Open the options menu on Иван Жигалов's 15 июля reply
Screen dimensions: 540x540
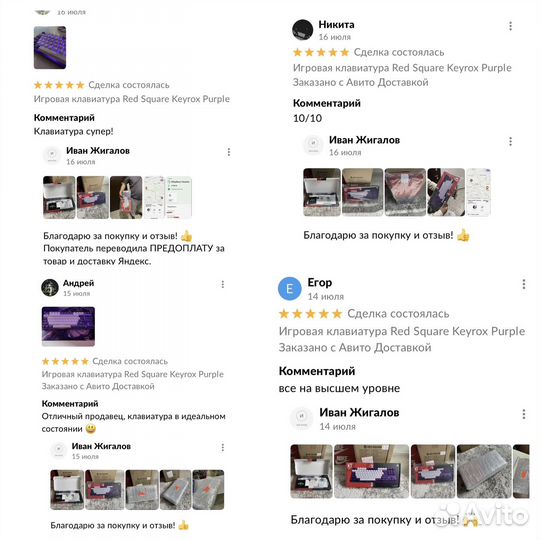click(x=222, y=447)
